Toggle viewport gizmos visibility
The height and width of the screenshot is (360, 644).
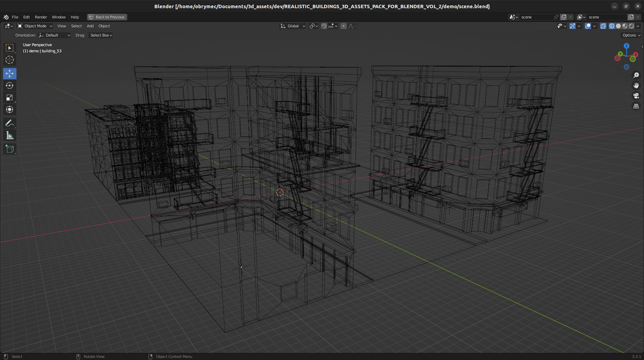[x=572, y=26]
